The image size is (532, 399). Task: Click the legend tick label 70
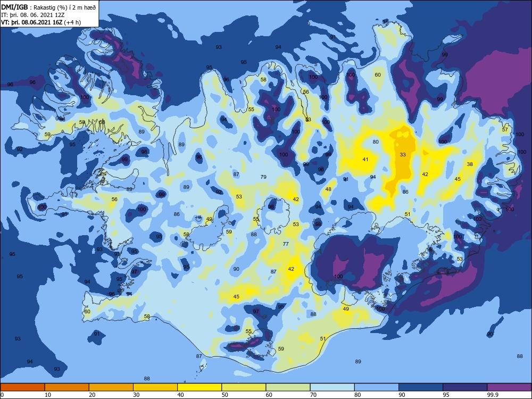pos(313,395)
